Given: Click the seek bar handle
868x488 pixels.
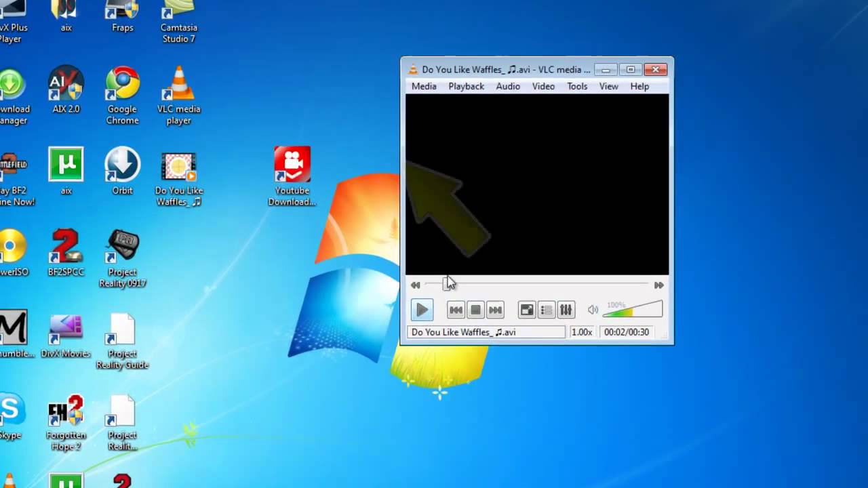Looking at the screenshot, I should coord(446,285).
